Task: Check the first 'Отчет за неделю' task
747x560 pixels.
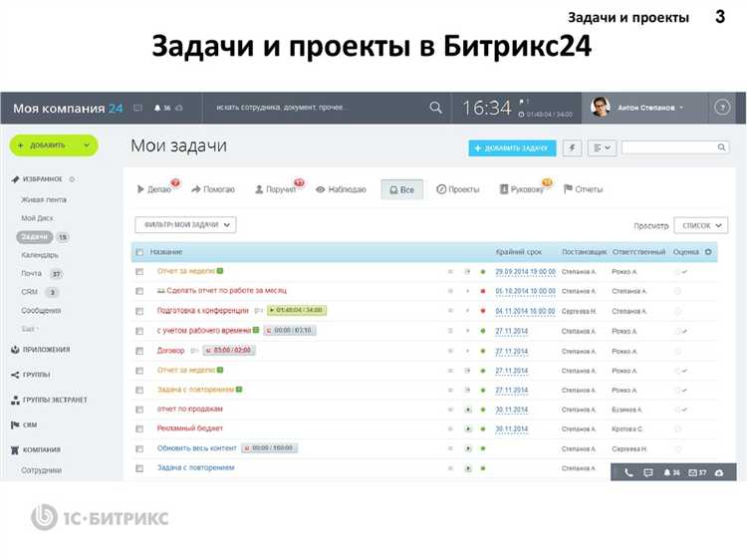Action: [139, 272]
